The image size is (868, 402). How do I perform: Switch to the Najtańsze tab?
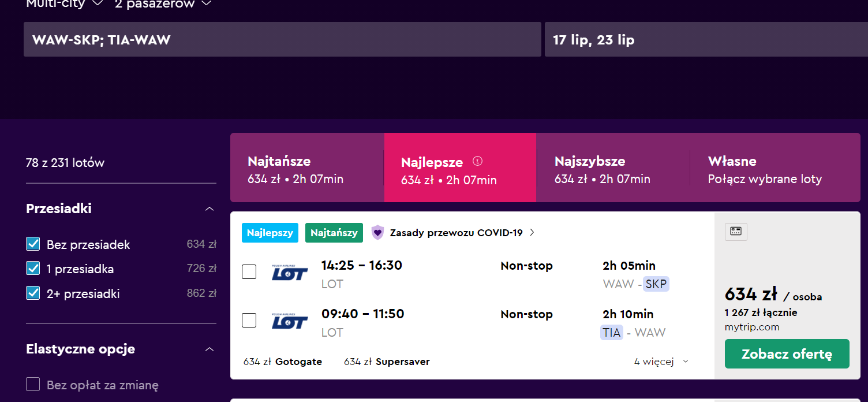point(307,168)
